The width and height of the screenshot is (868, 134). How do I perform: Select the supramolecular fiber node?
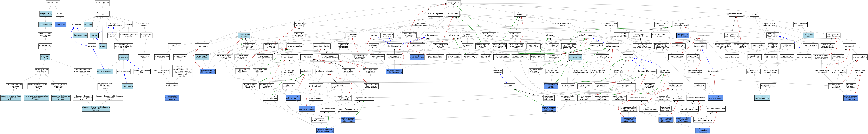click(144, 57)
